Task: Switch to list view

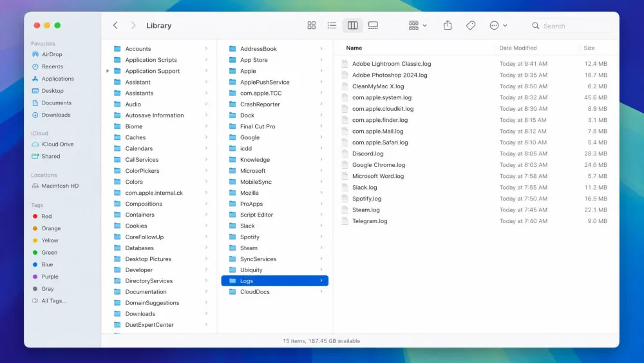Action: (332, 26)
